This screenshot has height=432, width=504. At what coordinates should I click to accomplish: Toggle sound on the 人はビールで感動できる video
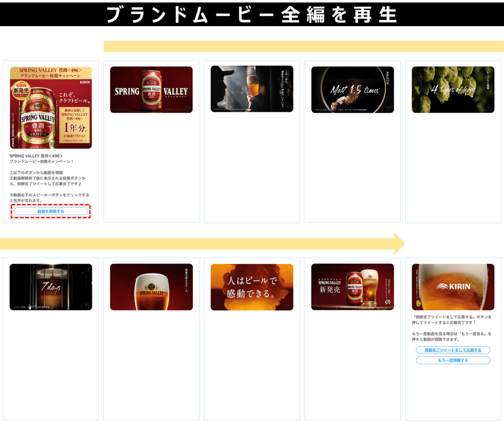[x=288, y=304]
